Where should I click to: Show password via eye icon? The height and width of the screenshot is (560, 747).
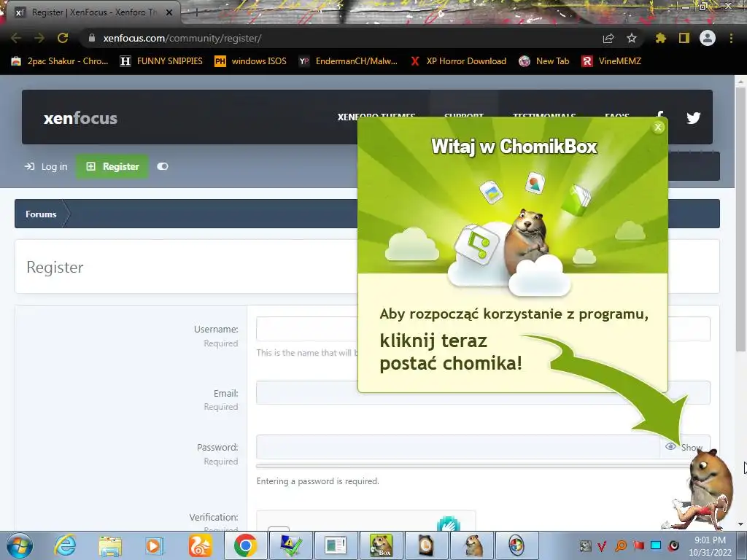[670, 447]
